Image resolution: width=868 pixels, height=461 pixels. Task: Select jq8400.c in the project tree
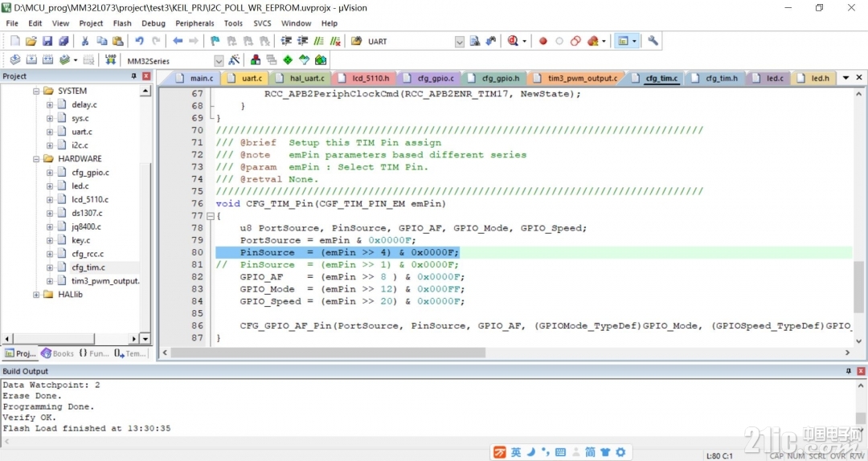click(86, 227)
